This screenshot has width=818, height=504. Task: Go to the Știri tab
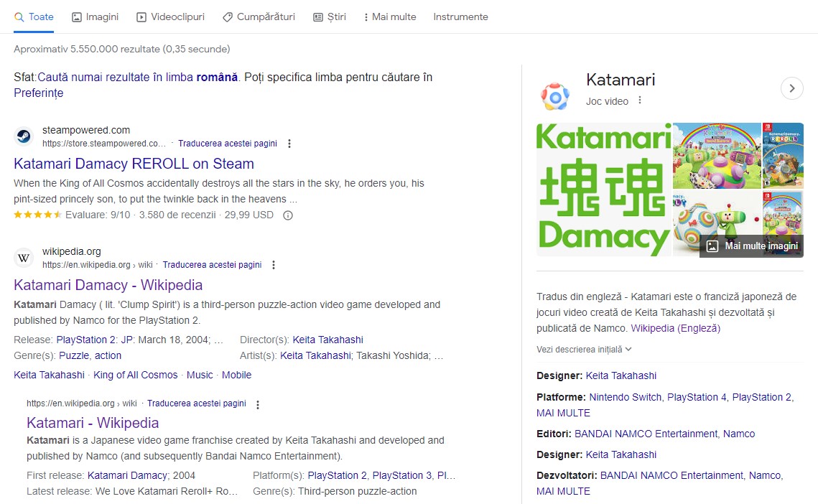[x=329, y=17]
